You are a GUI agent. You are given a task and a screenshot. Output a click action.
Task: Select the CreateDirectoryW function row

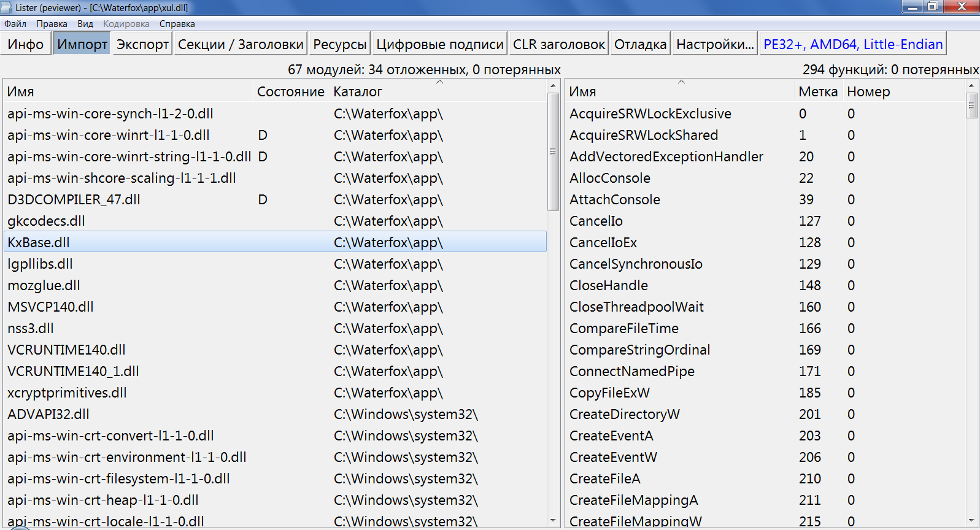pyautogui.click(x=765, y=414)
